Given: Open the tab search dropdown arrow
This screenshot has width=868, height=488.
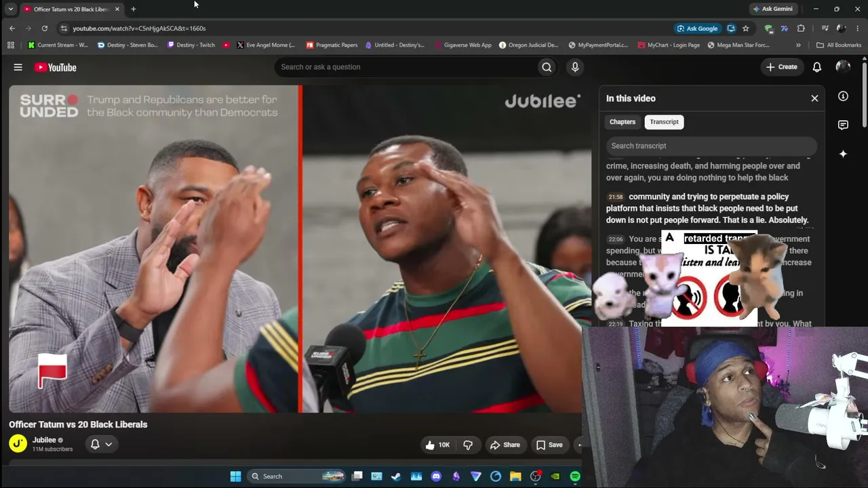Looking at the screenshot, I should (x=10, y=9).
